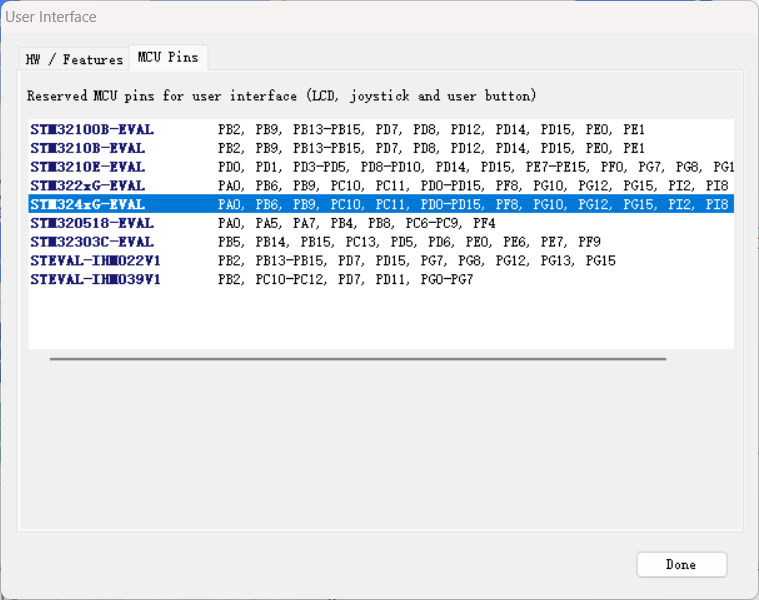
Task: Select the STM32100B-EVAL row
Action: point(381,129)
